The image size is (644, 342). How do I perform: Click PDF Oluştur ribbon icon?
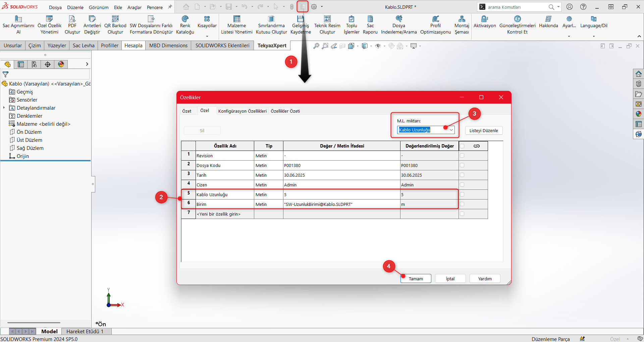(72, 25)
